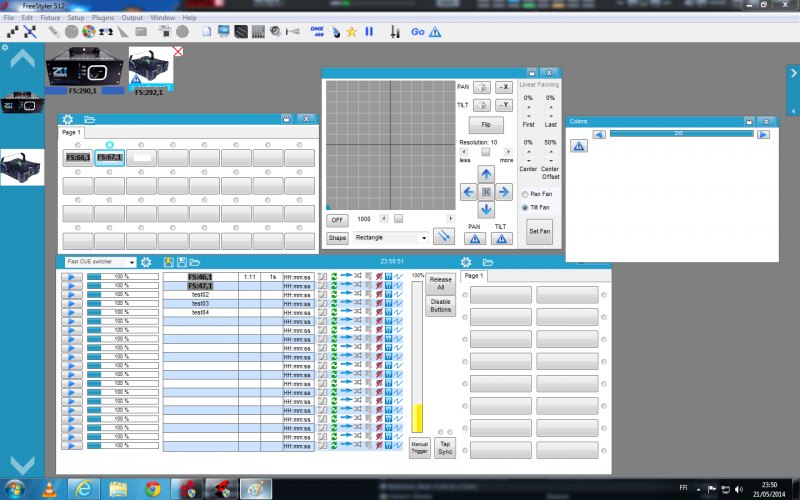Open the Setup menu

pyautogui.click(x=76, y=17)
